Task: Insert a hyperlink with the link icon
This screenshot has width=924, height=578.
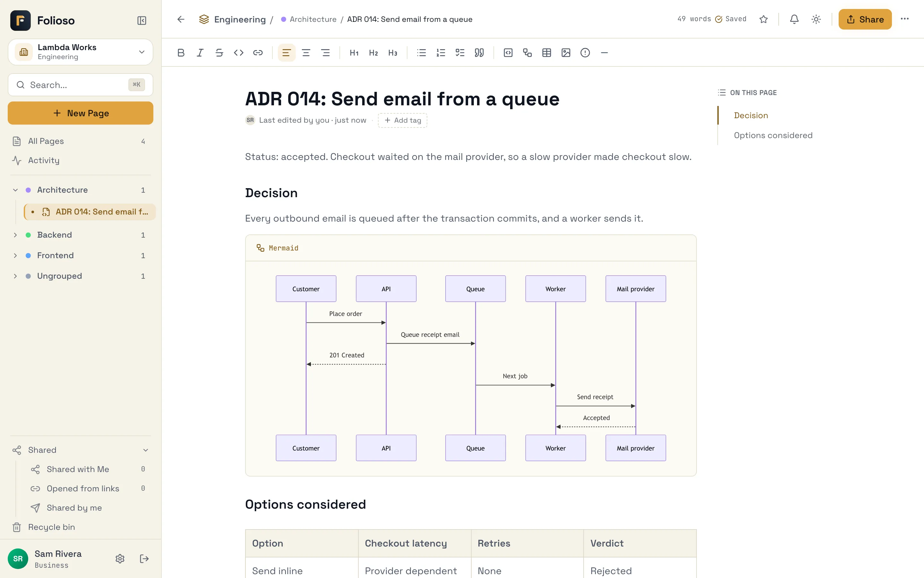Action: pyautogui.click(x=258, y=53)
